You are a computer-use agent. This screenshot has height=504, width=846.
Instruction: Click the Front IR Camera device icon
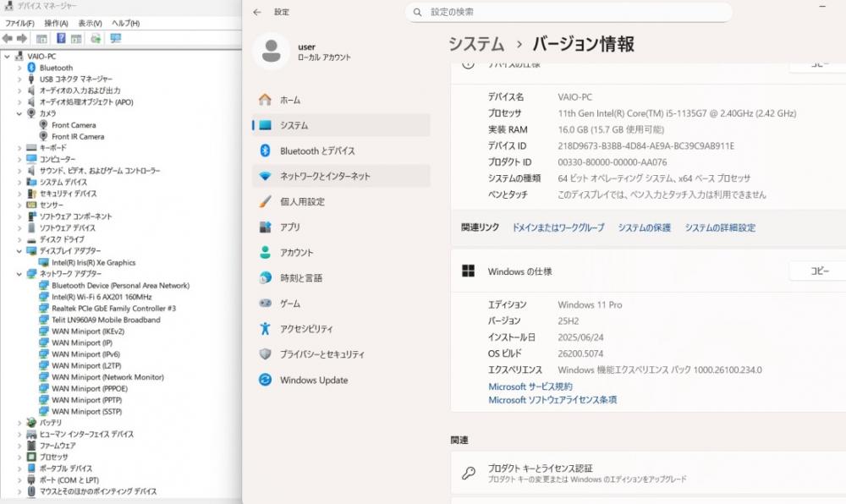(x=44, y=136)
